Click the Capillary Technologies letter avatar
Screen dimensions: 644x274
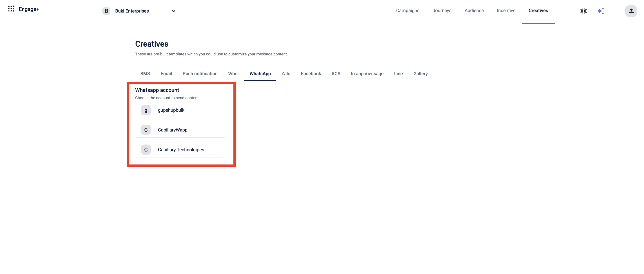tap(146, 150)
